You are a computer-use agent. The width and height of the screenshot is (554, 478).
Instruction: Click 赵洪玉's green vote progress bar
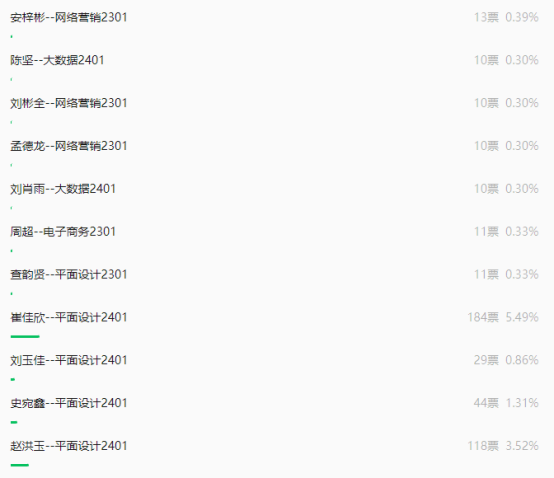click(x=20, y=465)
